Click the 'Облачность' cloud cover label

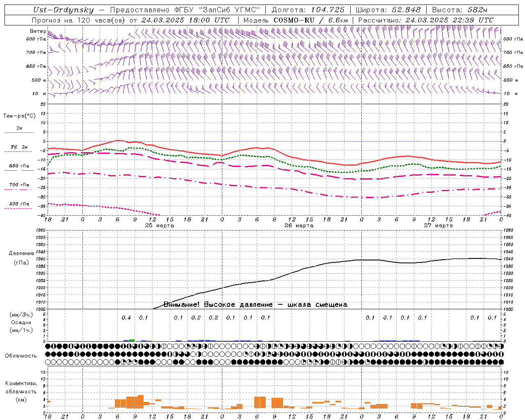(x=21, y=356)
